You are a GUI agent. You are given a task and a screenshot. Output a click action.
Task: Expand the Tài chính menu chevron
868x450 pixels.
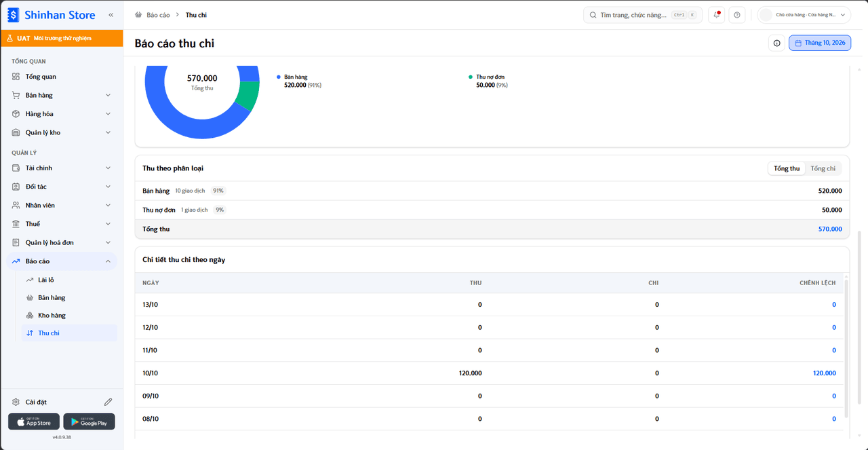click(108, 168)
